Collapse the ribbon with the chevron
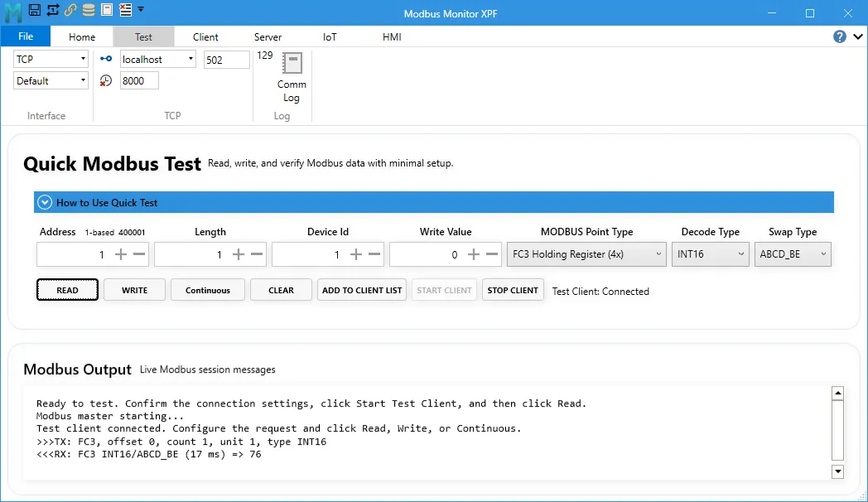 click(x=857, y=36)
